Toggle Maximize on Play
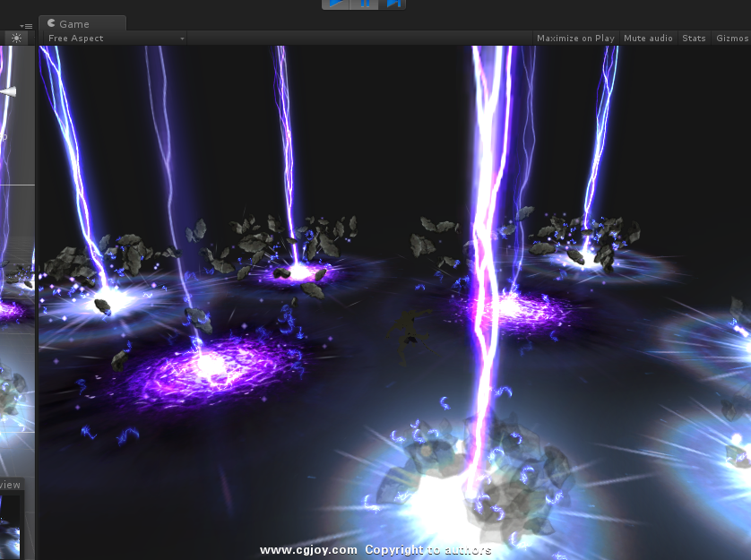751x560 pixels. pyautogui.click(x=575, y=39)
